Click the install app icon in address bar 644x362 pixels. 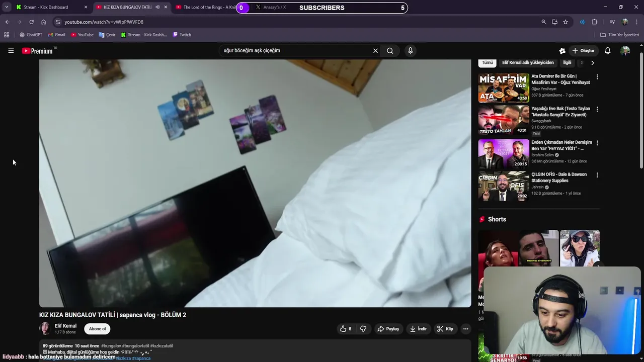coord(554,22)
